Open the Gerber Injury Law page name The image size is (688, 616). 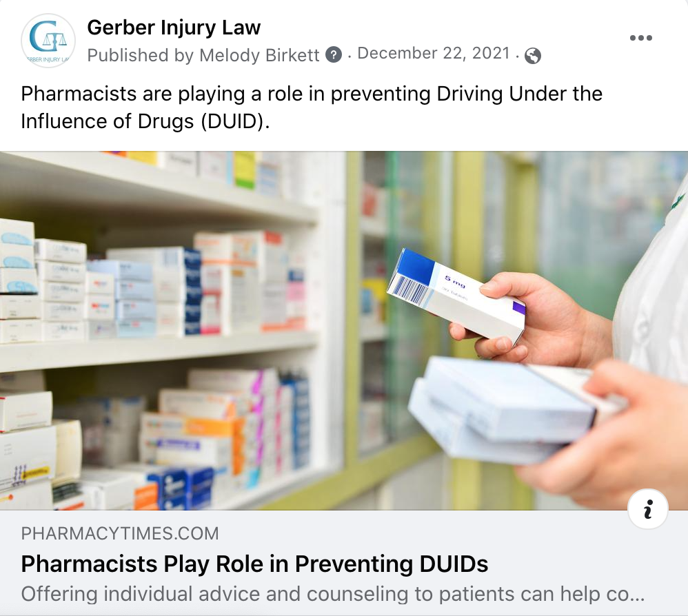pyautogui.click(x=174, y=27)
